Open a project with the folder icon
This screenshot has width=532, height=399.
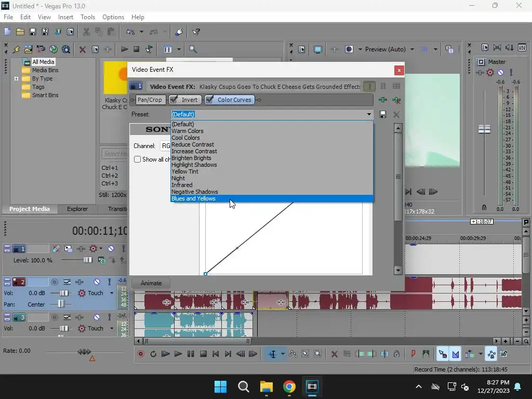[x=20, y=32]
